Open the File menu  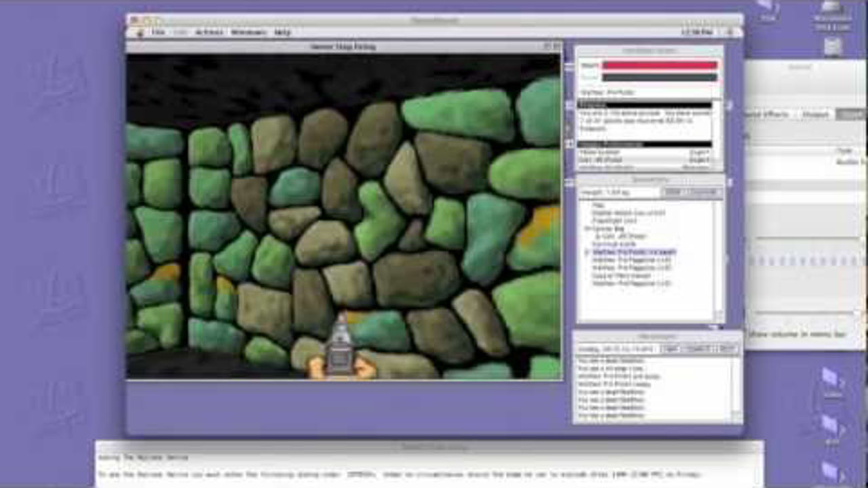tap(158, 33)
